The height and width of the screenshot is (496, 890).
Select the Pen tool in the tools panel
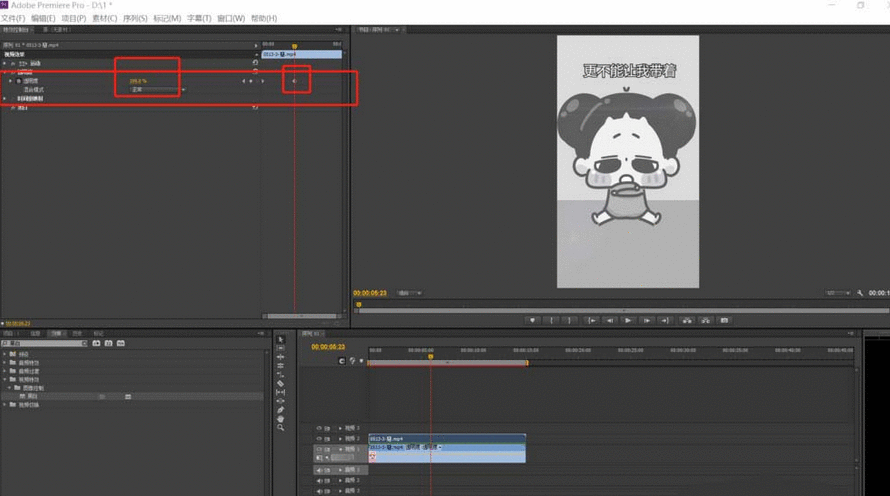(281, 410)
